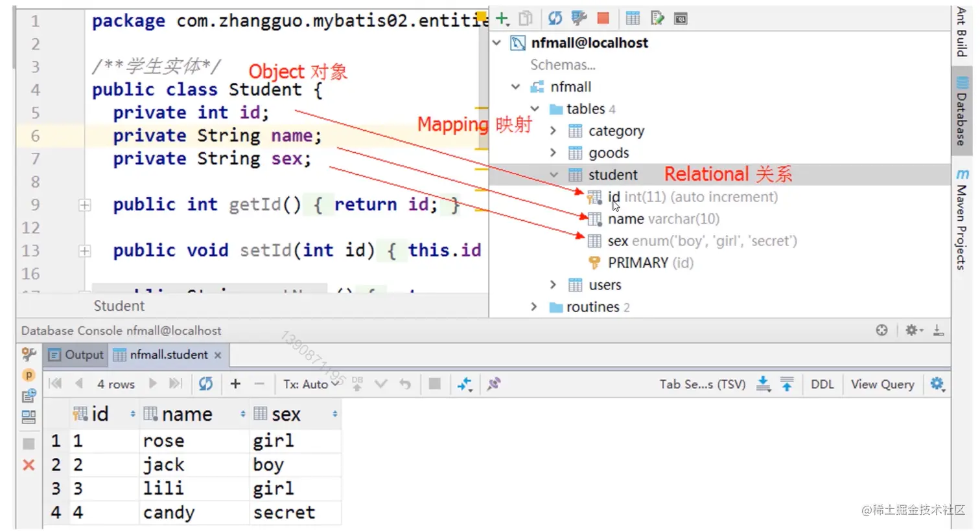Go to previous page of rows
This screenshot has height=531, width=980.
(79, 383)
